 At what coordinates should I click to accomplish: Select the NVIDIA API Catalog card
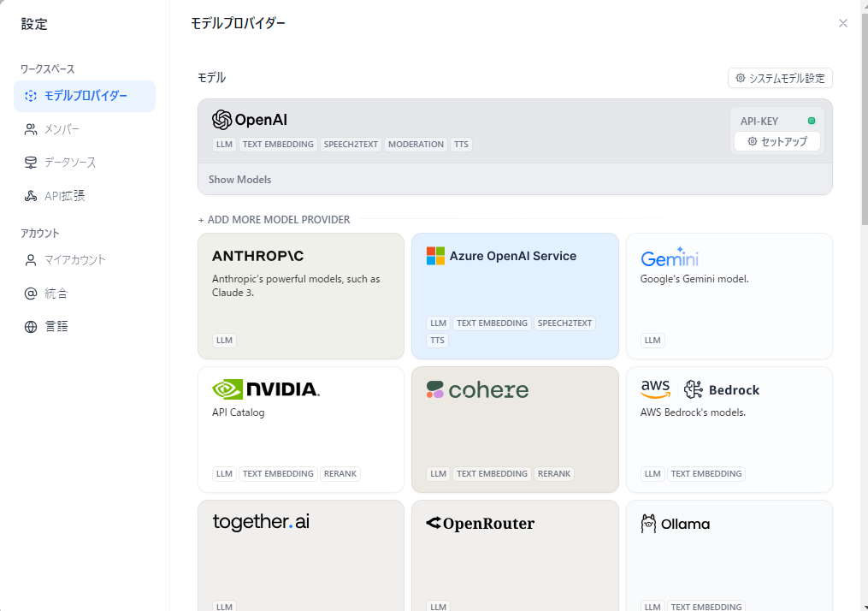pyautogui.click(x=300, y=430)
